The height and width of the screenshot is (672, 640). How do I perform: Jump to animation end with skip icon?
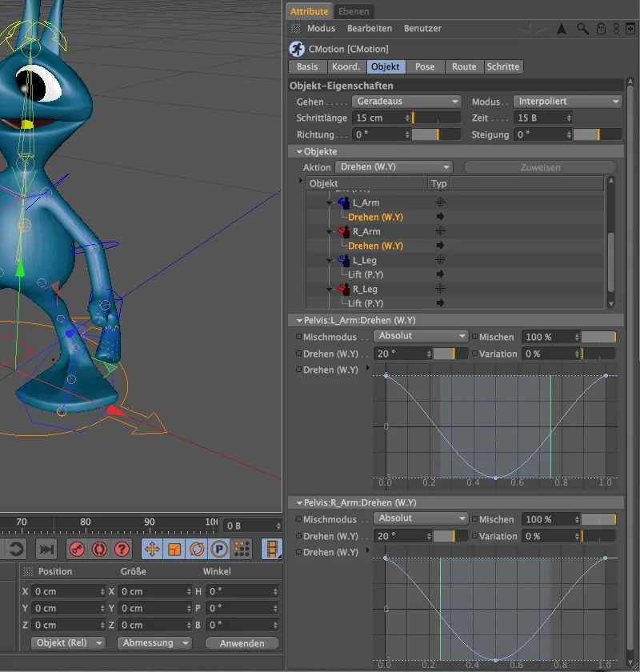pyautogui.click(x=46, y=548)
